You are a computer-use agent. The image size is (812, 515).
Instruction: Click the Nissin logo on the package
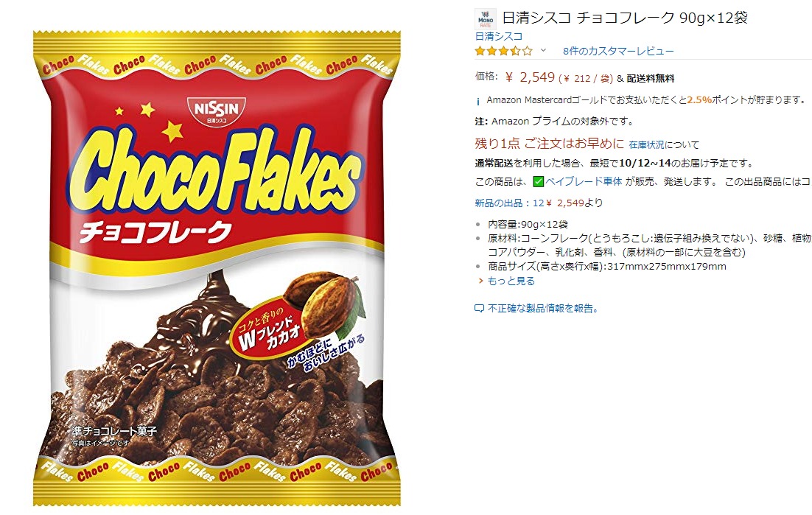(216, 111)
